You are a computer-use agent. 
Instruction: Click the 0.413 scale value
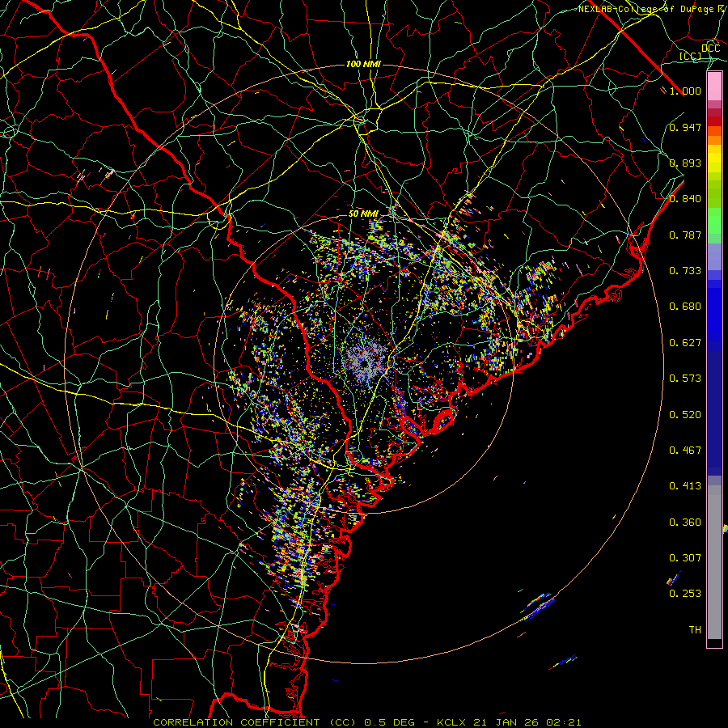click(685, 486)
